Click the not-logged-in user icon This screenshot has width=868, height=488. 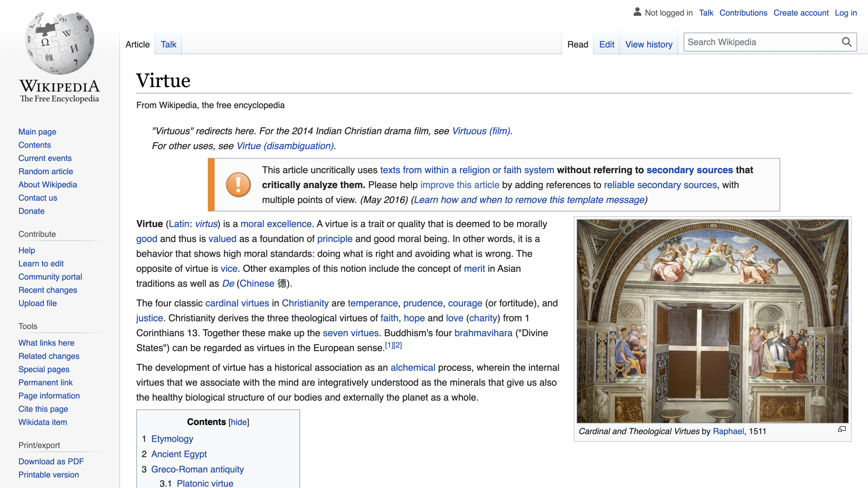637,12
